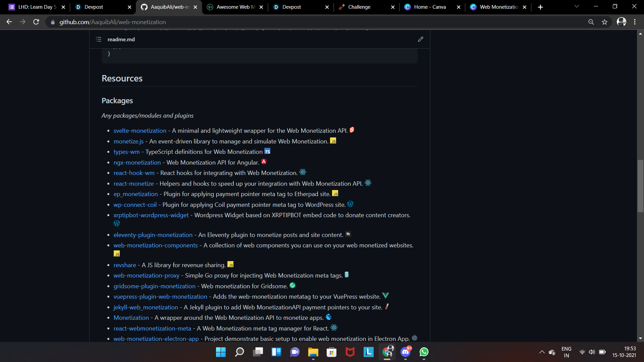
Task: Reload the GitHub page
Action: pyautogui.click(x=36, y=22)
